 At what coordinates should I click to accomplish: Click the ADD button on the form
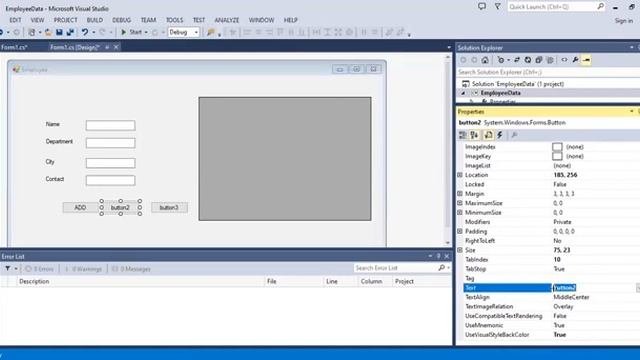tap(80, 208)
